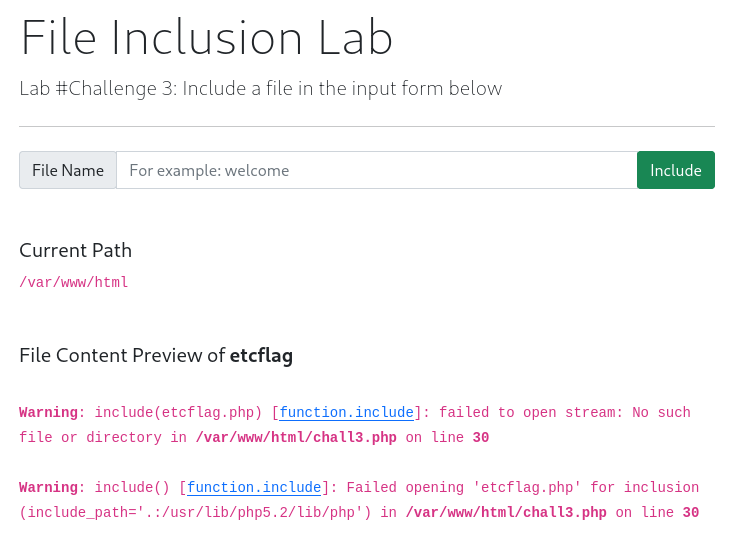Image resolution: width=745 pixels, height=540 pixels.
Task: Click the green Include button
Action: [676, 170]
